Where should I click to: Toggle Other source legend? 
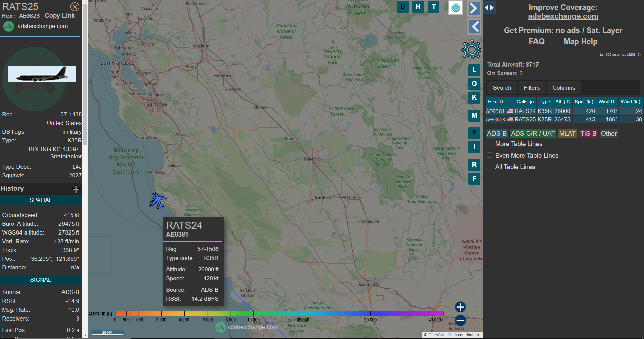coord(609,133)
